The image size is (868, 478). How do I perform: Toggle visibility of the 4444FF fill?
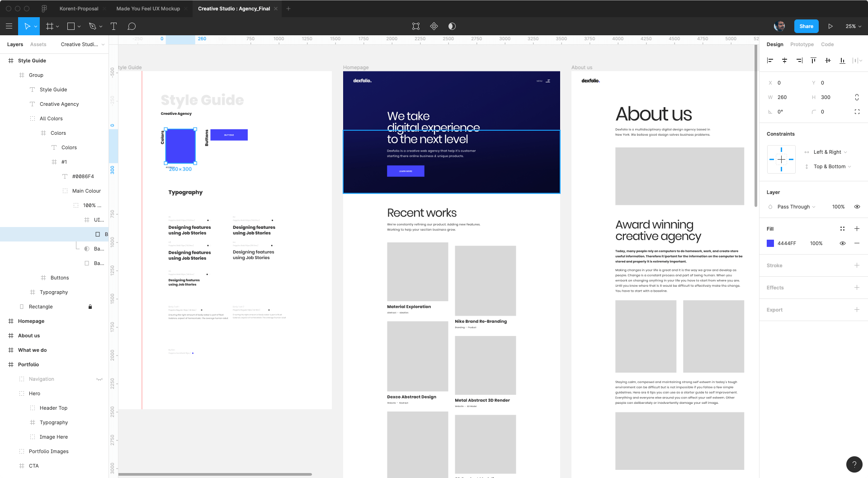[x=842, y=243]
